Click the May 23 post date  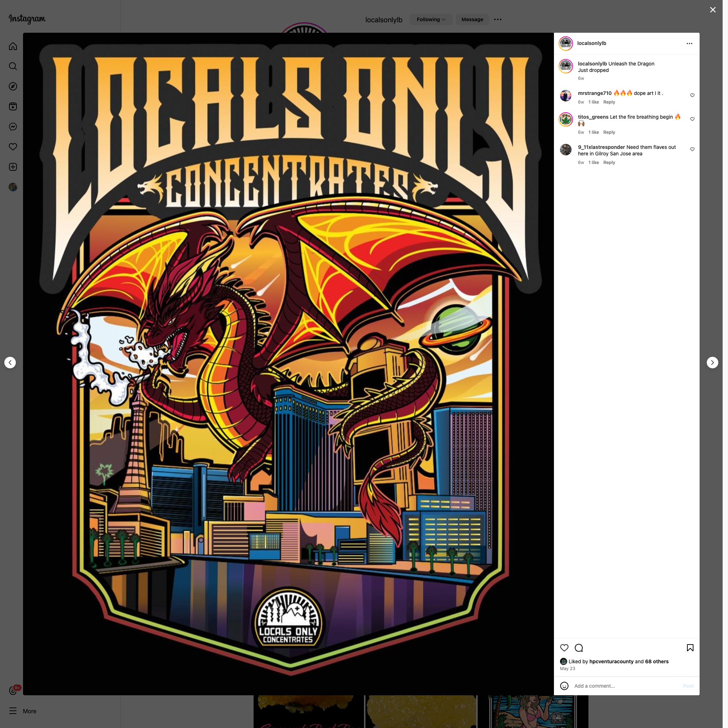pos(568,668)
